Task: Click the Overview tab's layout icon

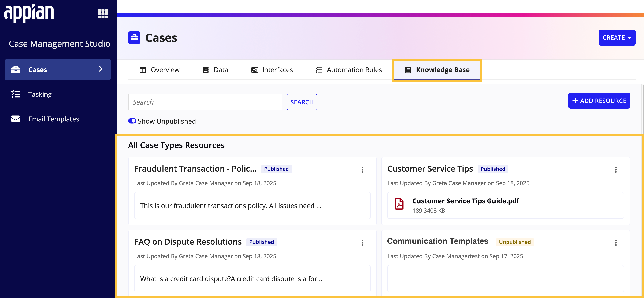Action: (143, 70)
